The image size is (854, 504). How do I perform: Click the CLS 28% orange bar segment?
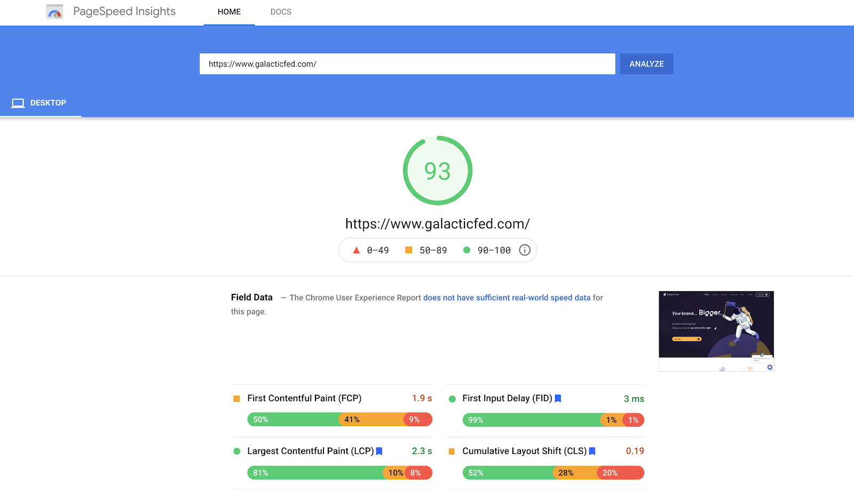pyautogui.click(x=576, y=473)
